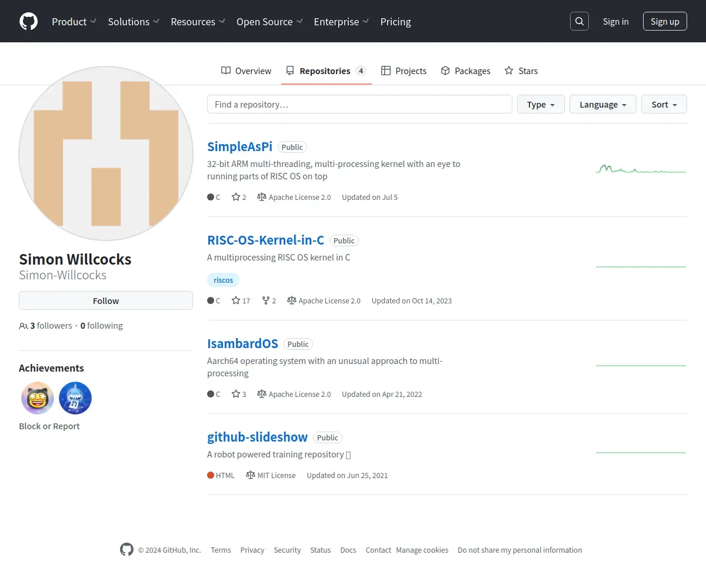The image size is (706, 588).
Task: Select the Repositories tab
Action: click(327, 71)
